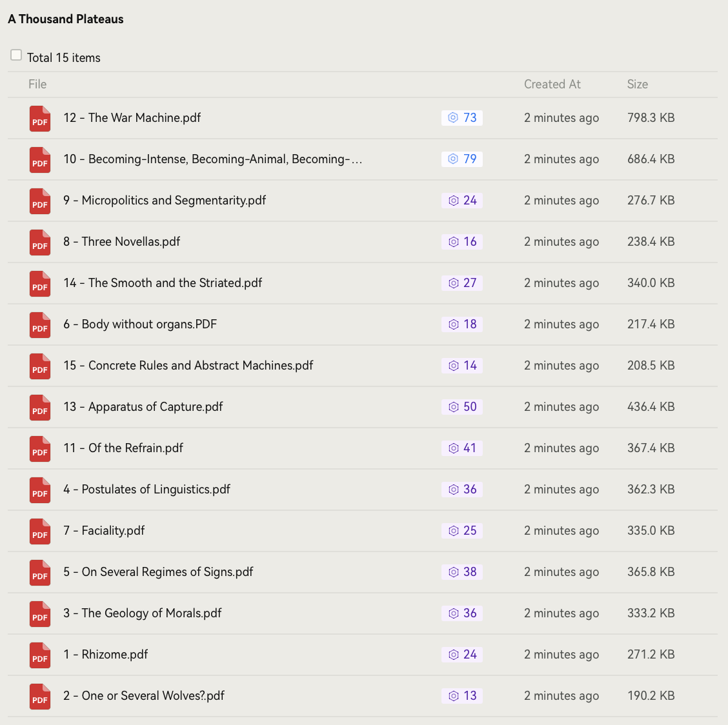Click the 217.4 KB size value
Image resolution: width=728 pixels, height=725 pixels.
click(x=651, y=324)
